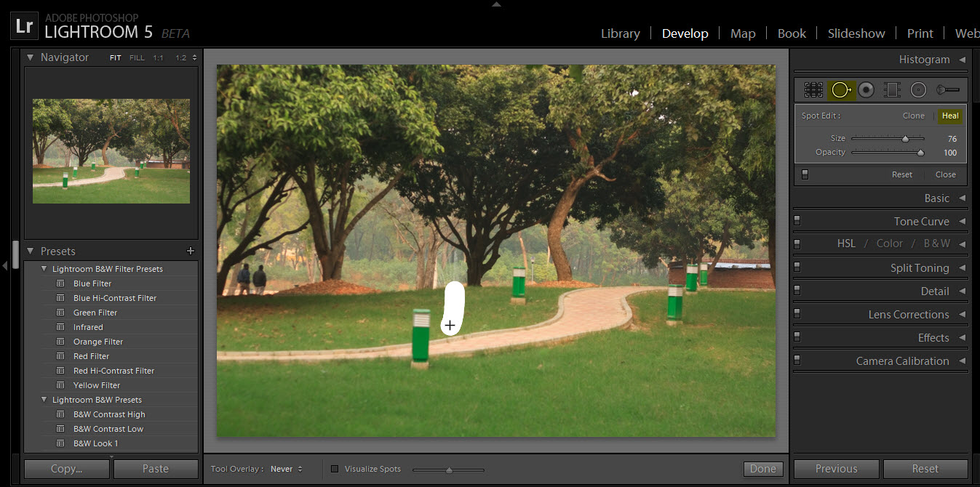Toggle the Tone Curve panel switch
The width and height of the screenshot is (980, 487).
pyautogui.click(x=797, y=221)
